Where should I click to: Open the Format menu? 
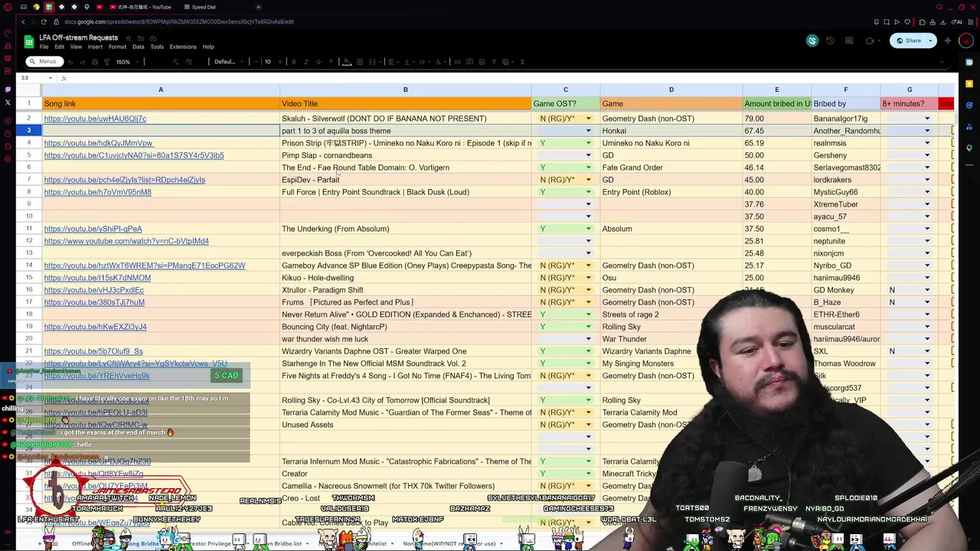[117, 47]
